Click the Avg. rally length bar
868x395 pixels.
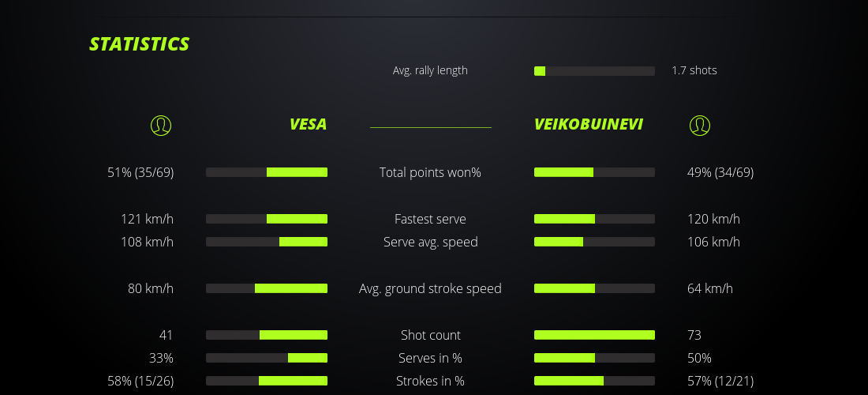pos(594,71)
